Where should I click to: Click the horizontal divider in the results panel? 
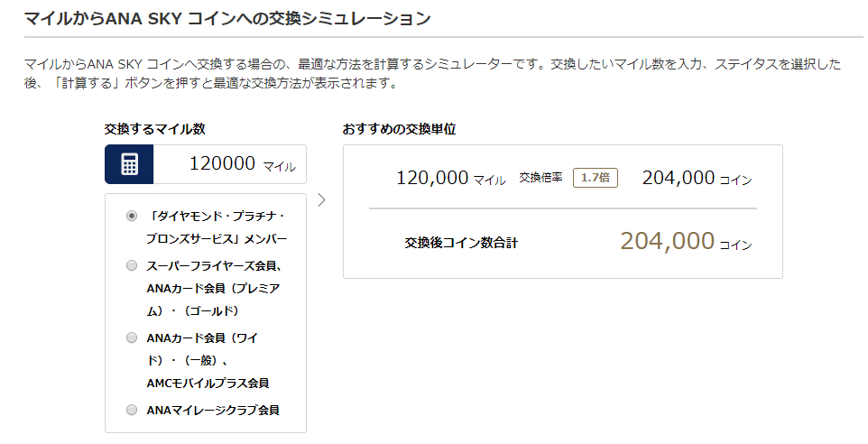(x=562, y=208)
